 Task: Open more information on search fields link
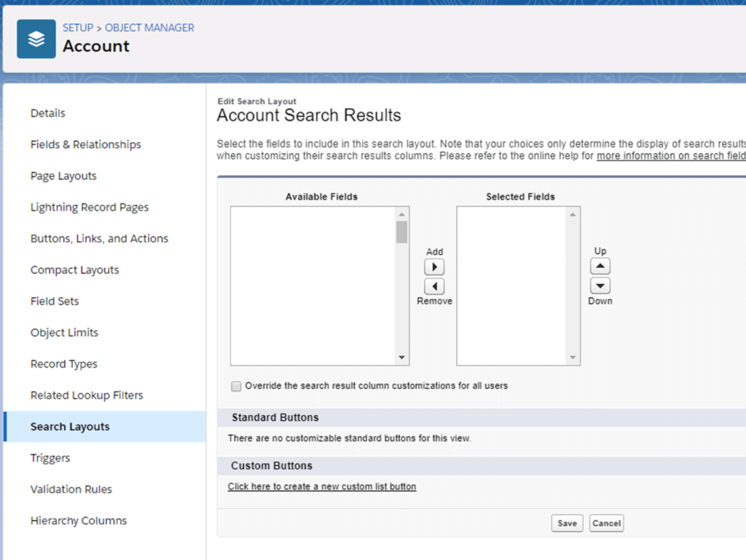pos(671,156)
